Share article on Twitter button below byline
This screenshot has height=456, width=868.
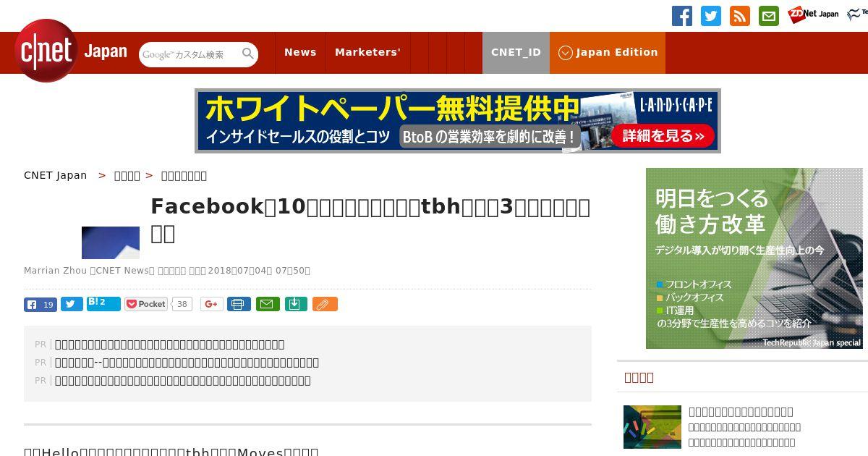72,304
